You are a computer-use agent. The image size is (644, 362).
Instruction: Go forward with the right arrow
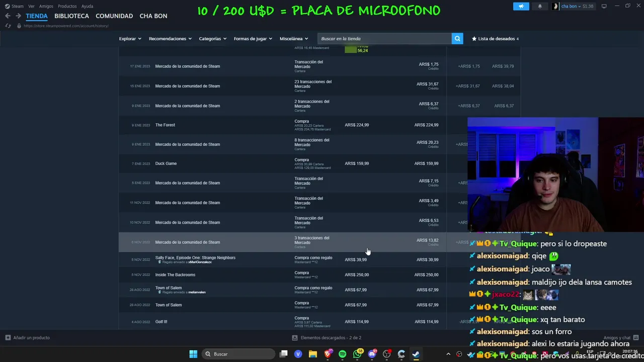(x=18, y=16)
